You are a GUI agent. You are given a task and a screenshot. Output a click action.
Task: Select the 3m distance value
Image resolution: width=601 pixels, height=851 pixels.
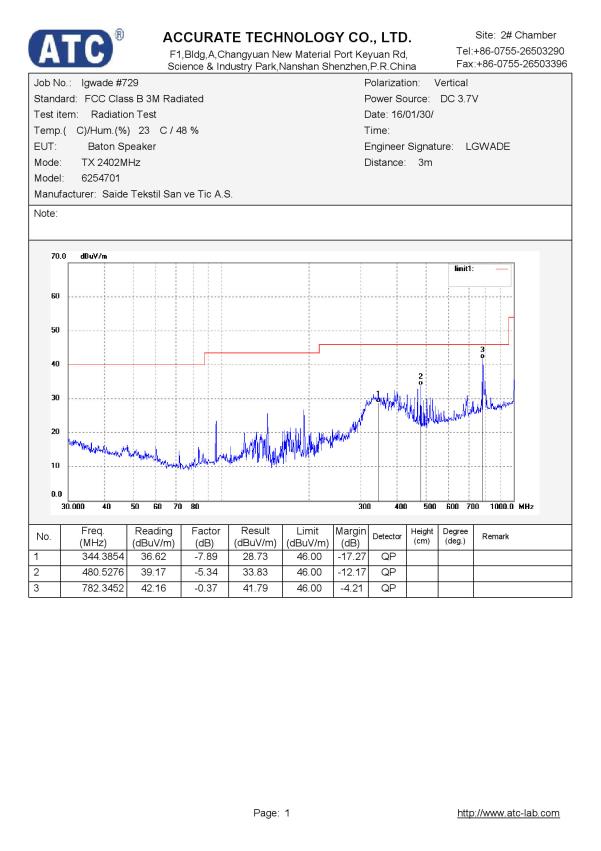point(425,162)
